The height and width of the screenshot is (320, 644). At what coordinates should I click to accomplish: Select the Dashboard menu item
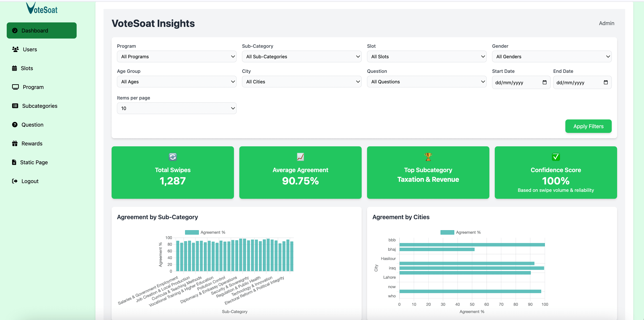pos(41,30)
